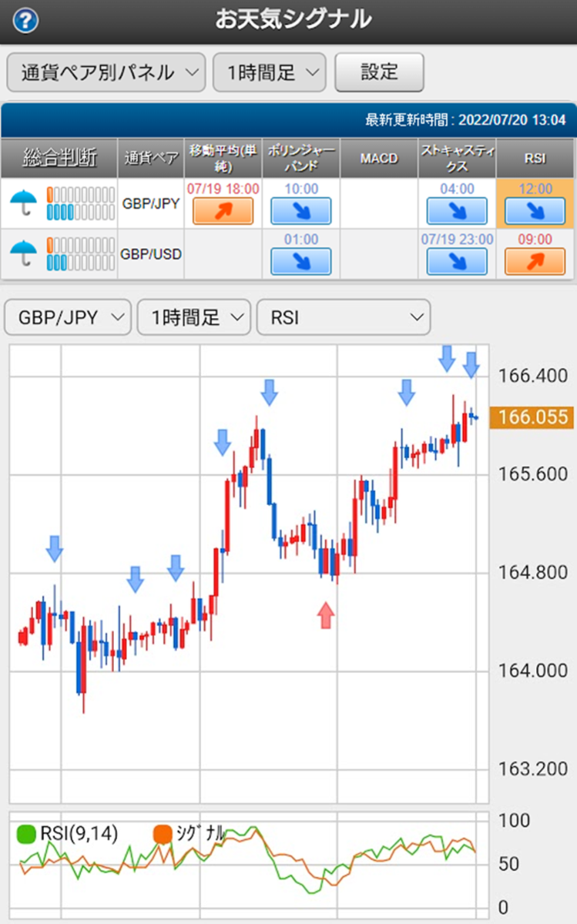
Task: Click the 07/19 18:00 time label
Action: 223,189
